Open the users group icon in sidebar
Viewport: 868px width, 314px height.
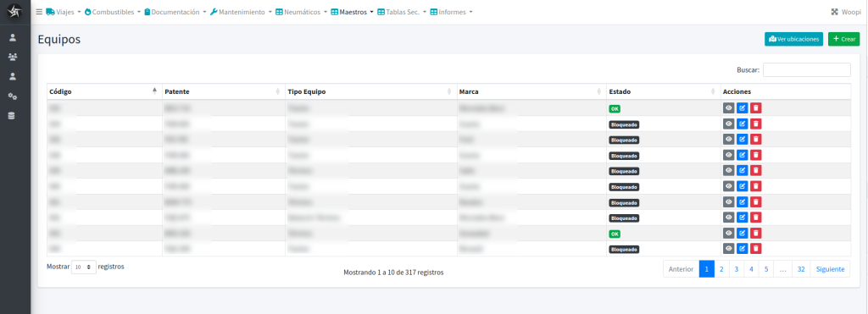click(12, 57)
